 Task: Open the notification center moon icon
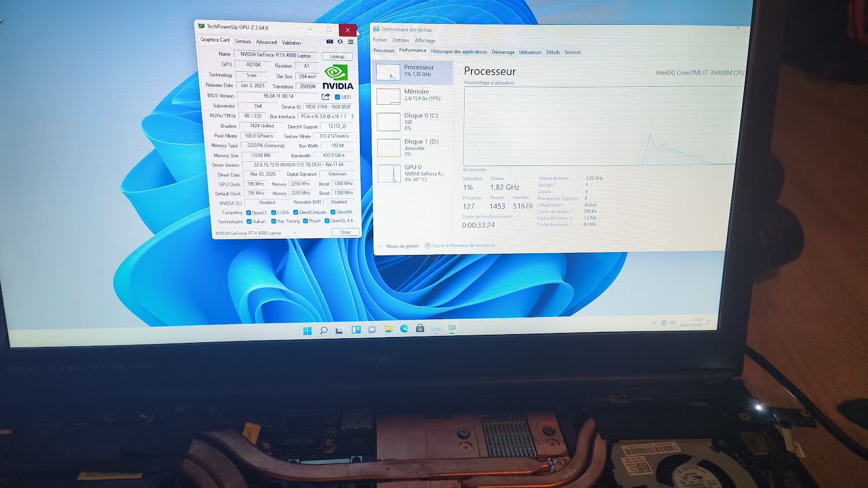coord(708,321)
